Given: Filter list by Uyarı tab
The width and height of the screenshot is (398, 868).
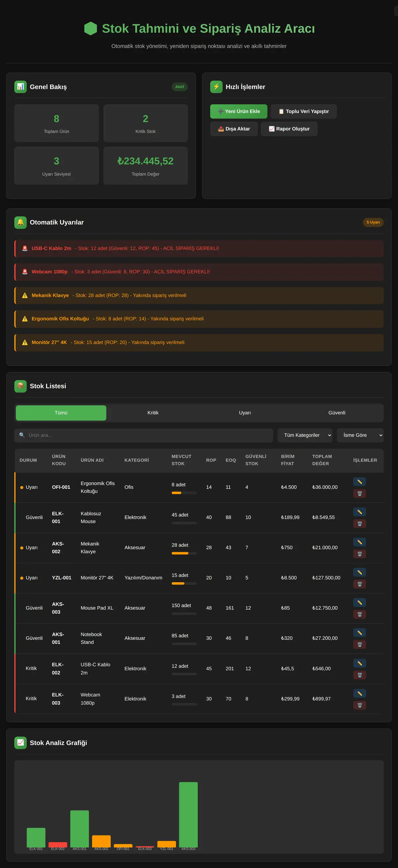Looking at the screenshot, I should pyautogui.click(x=244, y=413).
